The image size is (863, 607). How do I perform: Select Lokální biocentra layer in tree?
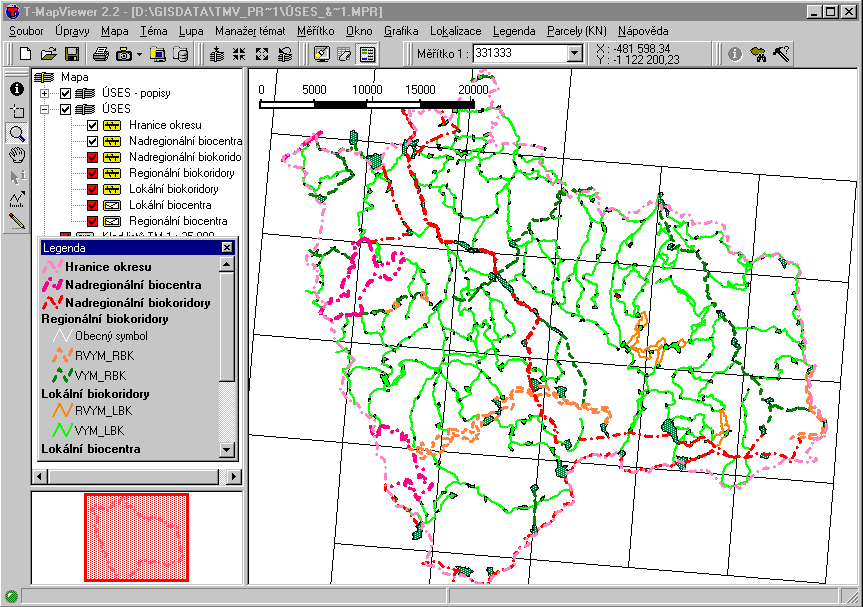[x=170, y=205]
